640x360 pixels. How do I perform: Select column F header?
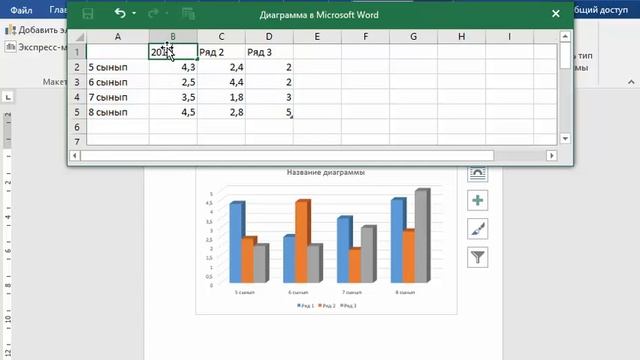365,37
